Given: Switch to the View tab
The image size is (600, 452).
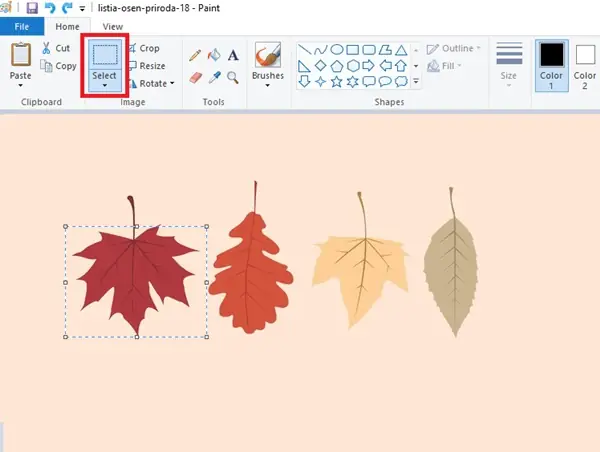Looking at the screenshot, I should 112,26.
